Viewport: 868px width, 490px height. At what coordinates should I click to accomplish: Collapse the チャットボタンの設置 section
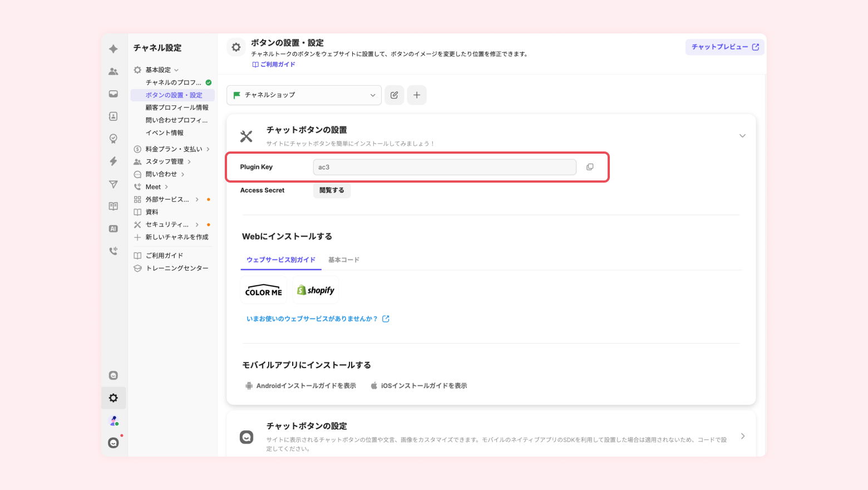pyautogui.click(x=742, y=136)
